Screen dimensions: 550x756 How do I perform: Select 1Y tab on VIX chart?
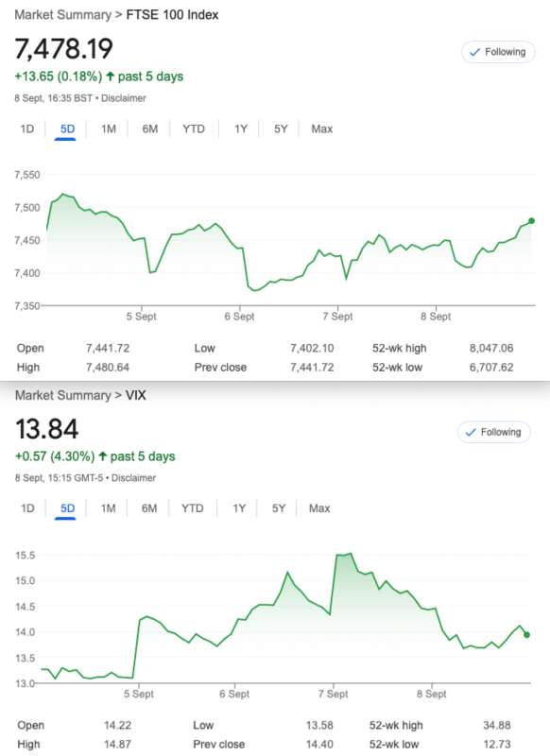239,508
